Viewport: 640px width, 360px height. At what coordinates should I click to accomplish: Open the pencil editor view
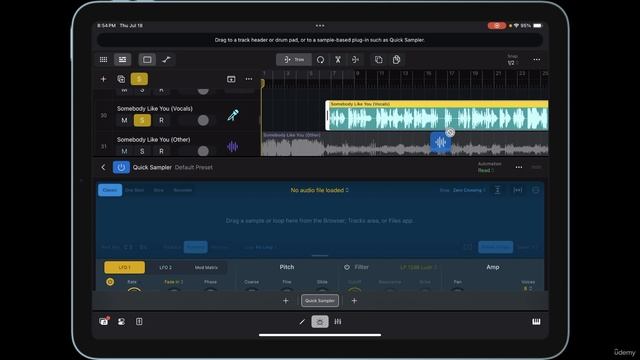point(302,322)
